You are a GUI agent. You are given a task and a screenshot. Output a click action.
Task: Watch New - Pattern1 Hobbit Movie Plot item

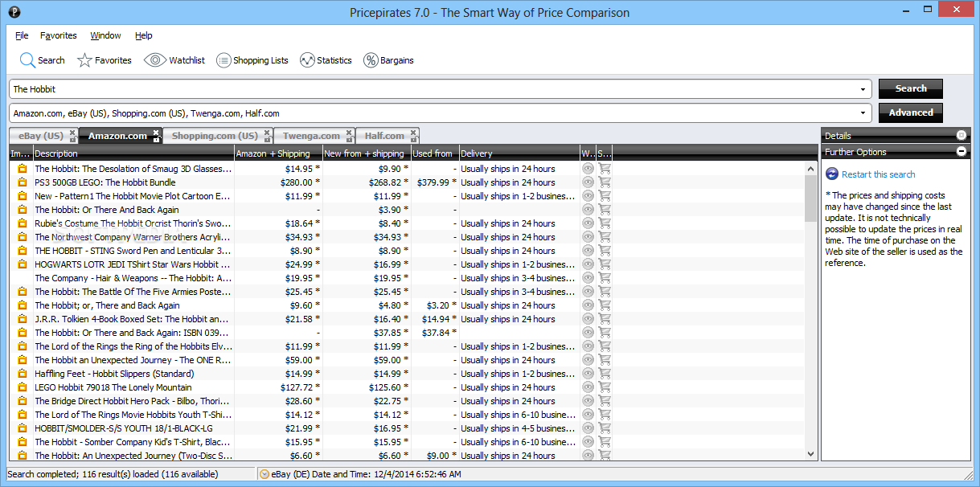tap(588, 196)
